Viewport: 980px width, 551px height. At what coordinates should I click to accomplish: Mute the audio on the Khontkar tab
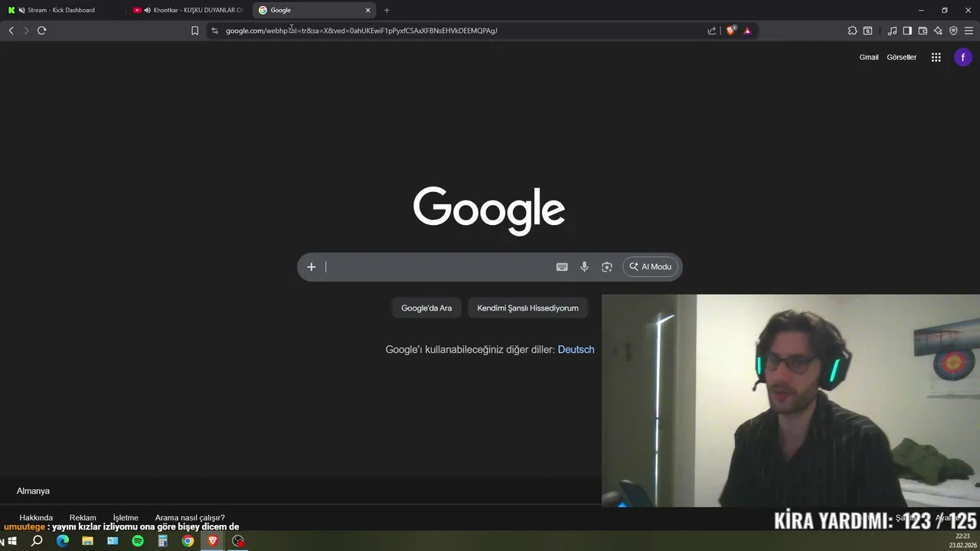point(147,10)
